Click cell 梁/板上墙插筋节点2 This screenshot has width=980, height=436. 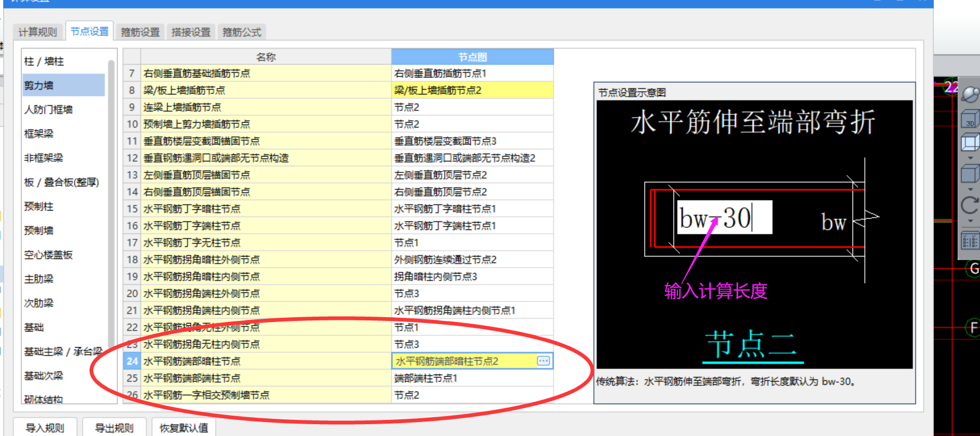pyautogui.click(x=473, y=90)
